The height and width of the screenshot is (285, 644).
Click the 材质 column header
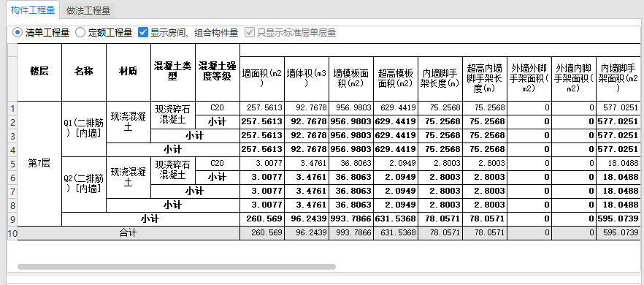(129, 72)
